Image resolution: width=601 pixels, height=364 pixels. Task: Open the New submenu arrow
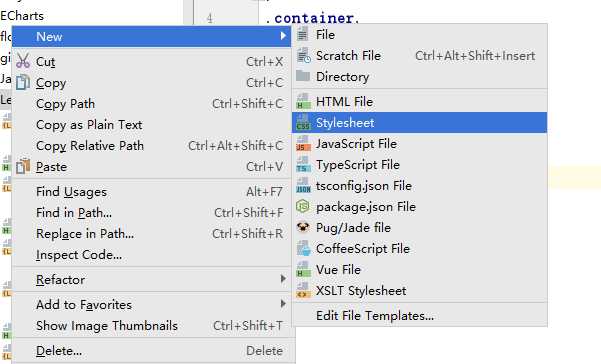pyautogui.click(x=283, y=36)
